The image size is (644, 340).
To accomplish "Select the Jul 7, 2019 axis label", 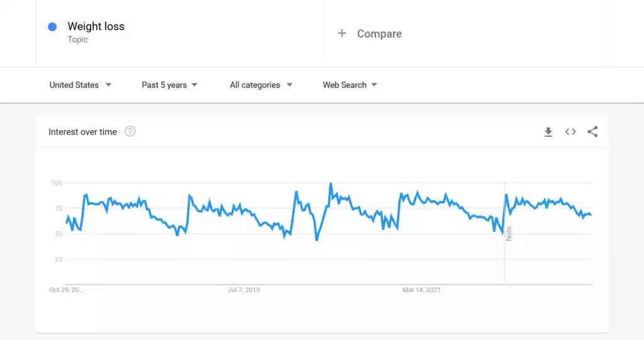I will [x=244, y=290].
